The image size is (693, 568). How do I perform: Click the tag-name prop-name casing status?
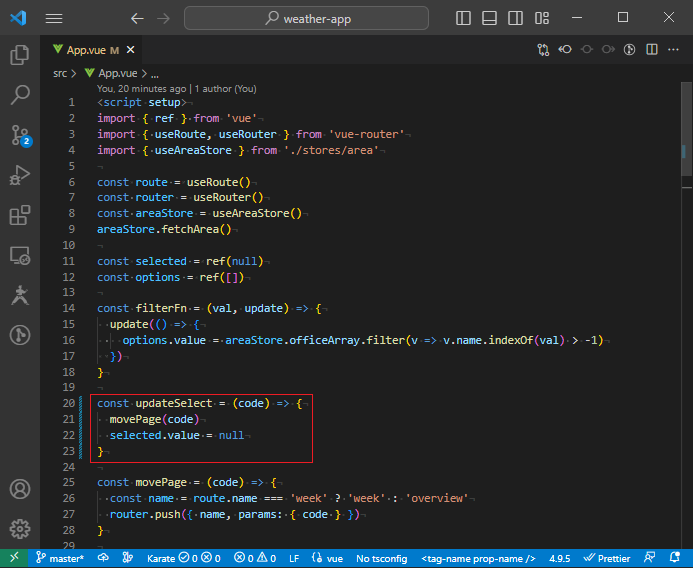478,559
